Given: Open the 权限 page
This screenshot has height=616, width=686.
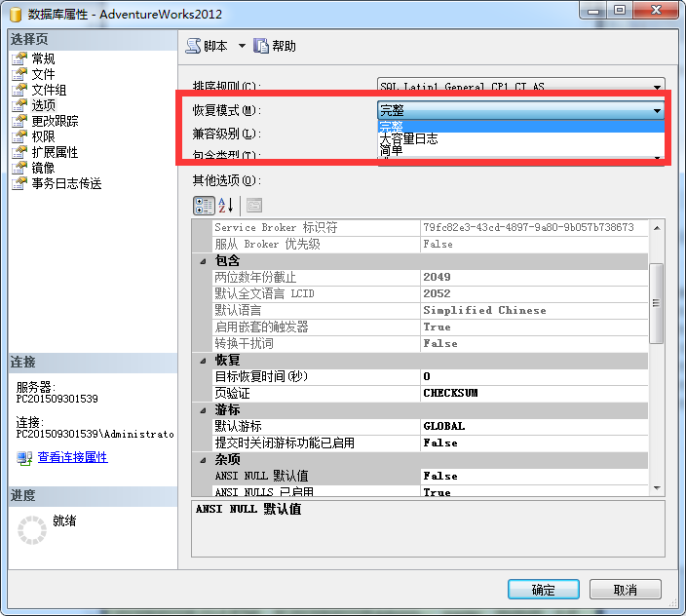Looking at the screenshot, I should tap(43, 136).
